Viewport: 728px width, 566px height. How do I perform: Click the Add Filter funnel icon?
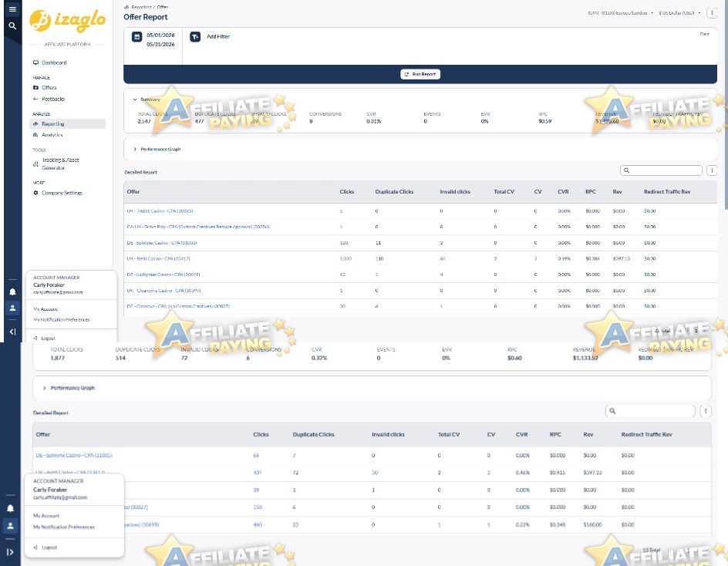[195, 37]
